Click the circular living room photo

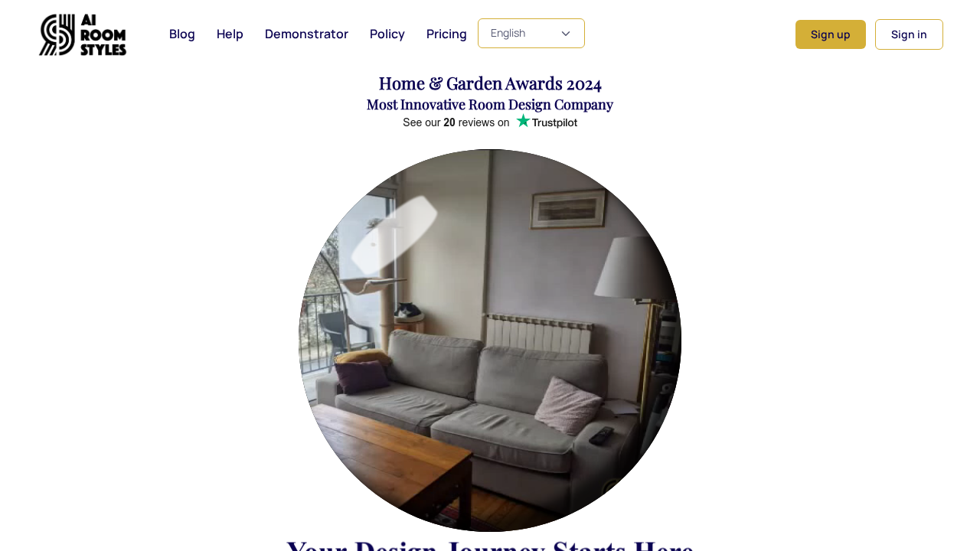tap(490, 341)
